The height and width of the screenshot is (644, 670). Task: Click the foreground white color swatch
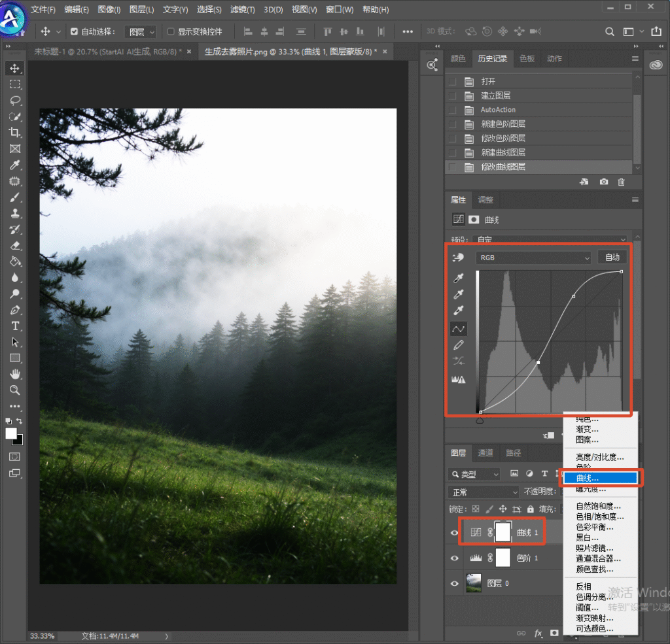(10, 433)
